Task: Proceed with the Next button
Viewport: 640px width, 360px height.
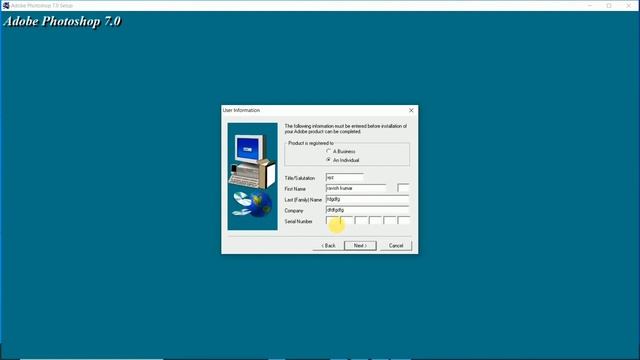Action: [x=360, y=246]
